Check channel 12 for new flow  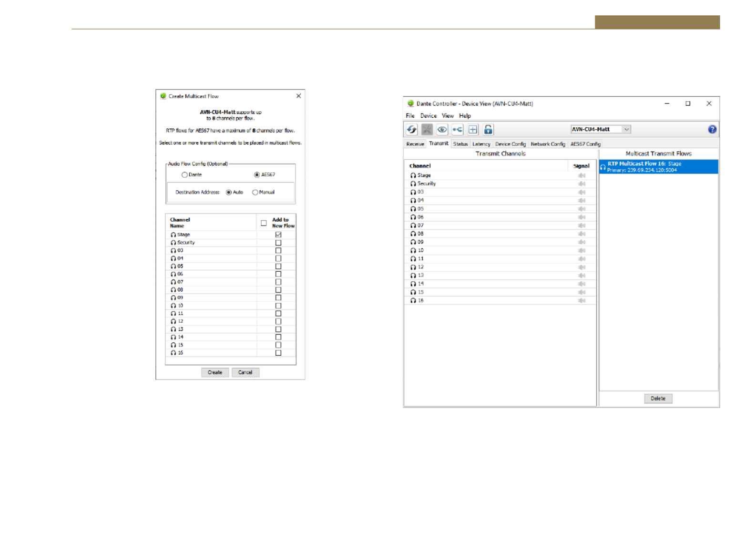[278, 321]
